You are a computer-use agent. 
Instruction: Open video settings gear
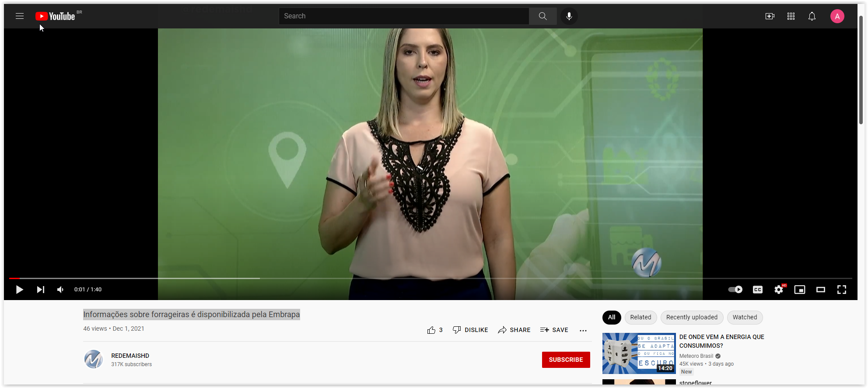779,290
